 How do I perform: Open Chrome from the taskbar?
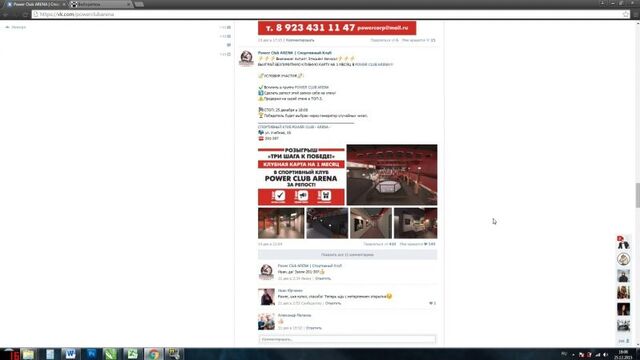click(x=153, y=354)
